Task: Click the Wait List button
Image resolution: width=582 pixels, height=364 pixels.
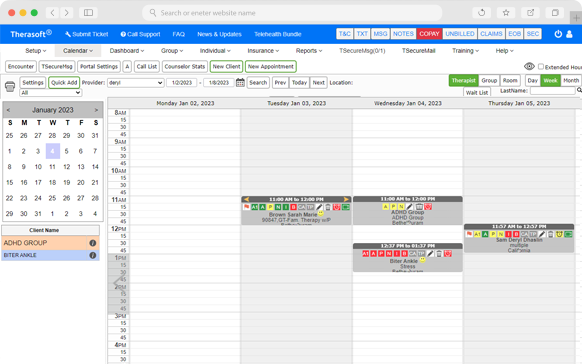Action: (477, 92)
